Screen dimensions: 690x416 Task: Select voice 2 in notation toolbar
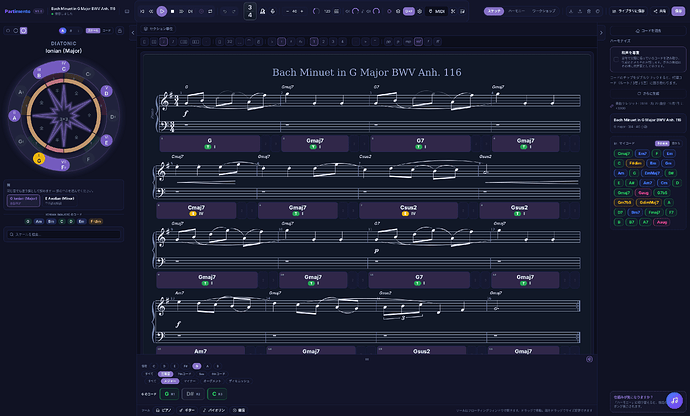click(x=323, y=42)
